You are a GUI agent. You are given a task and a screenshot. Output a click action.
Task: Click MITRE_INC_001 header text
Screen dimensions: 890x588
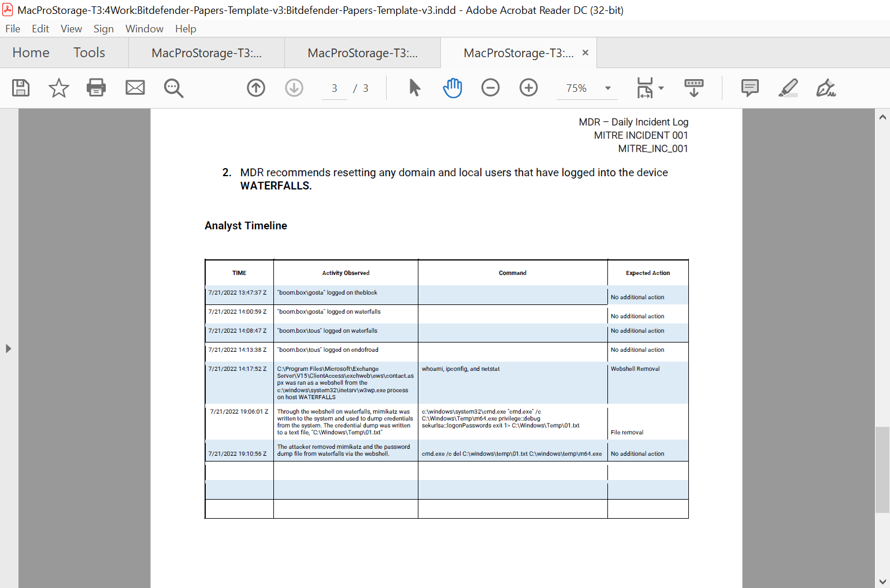pos(653,149)
